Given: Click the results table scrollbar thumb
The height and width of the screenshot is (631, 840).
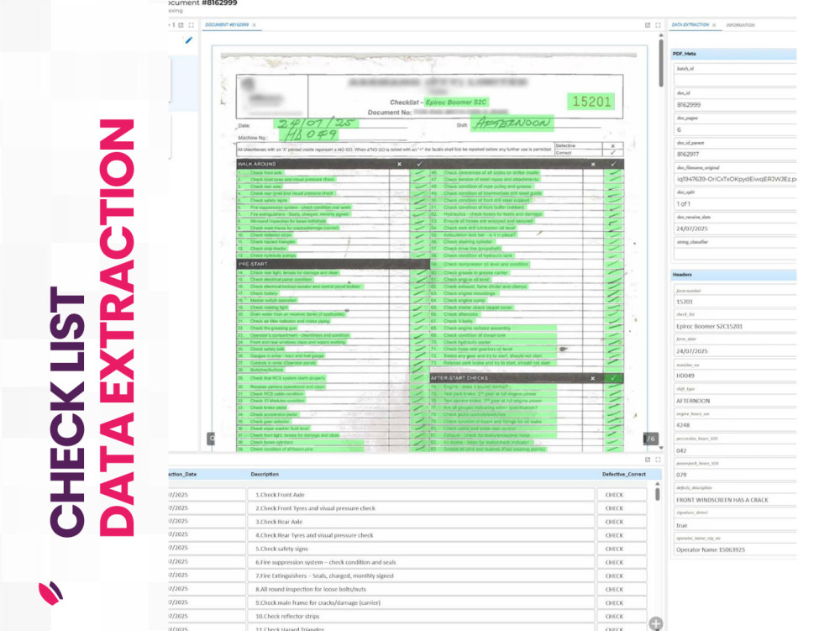Looking at the screenshot, I should coord(658,494).
